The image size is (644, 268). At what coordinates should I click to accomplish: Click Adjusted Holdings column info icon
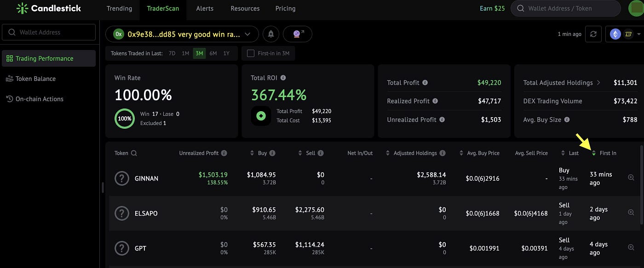[443, 153]
